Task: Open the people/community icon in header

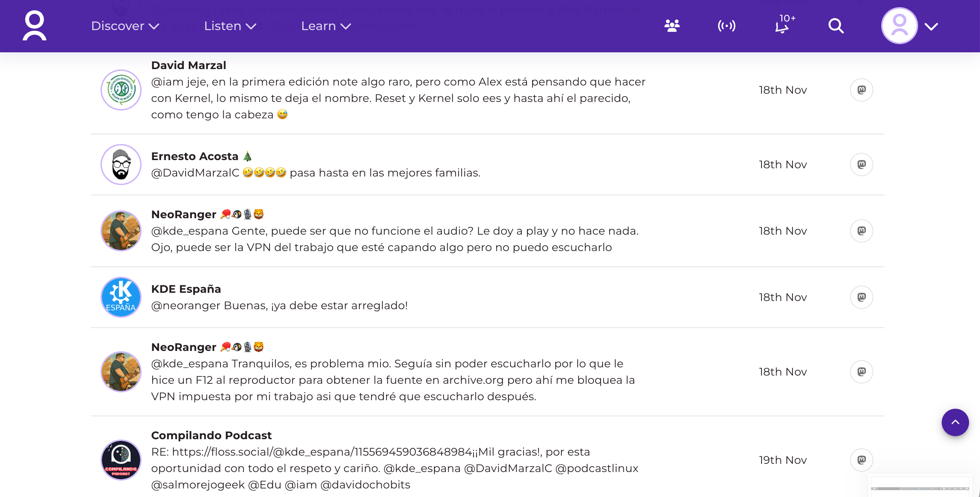Action: (672, 26)
